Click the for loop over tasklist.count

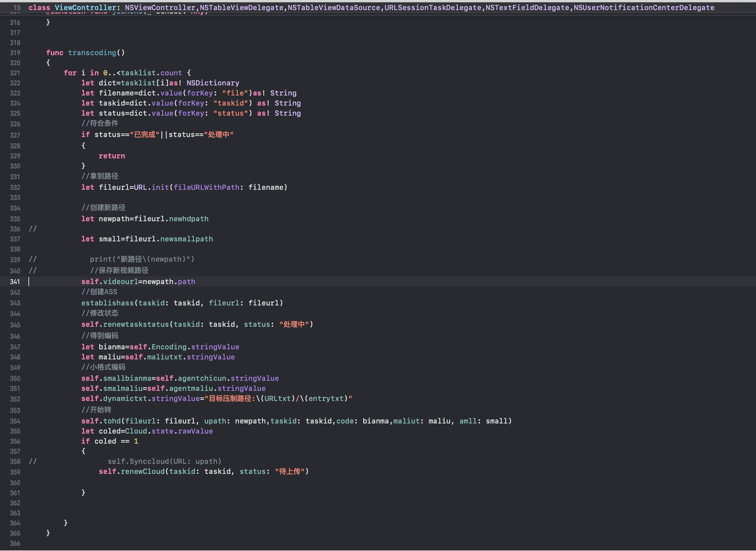(x=127, y=73)
